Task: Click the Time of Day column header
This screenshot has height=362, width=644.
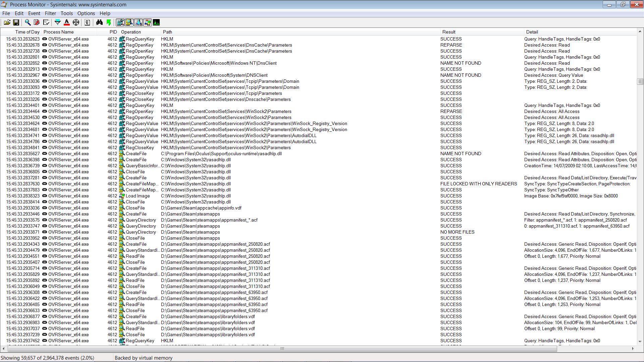Action: (x=21, y=32)
